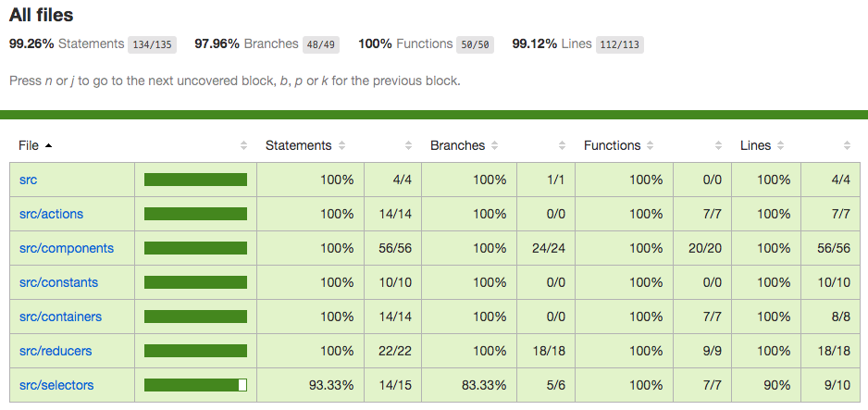The image size is (868, 410).
Task: Click sort arrows above the coverage bar column
Action: click(244, 145)
